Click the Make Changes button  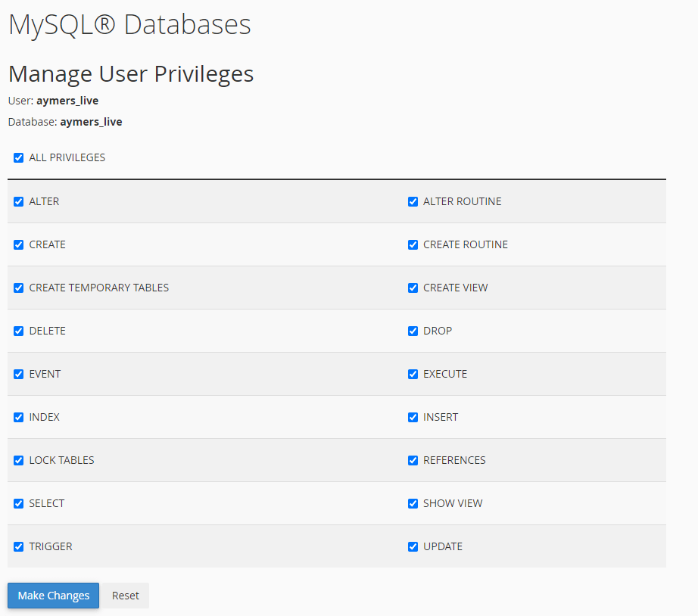click(53, 596)
